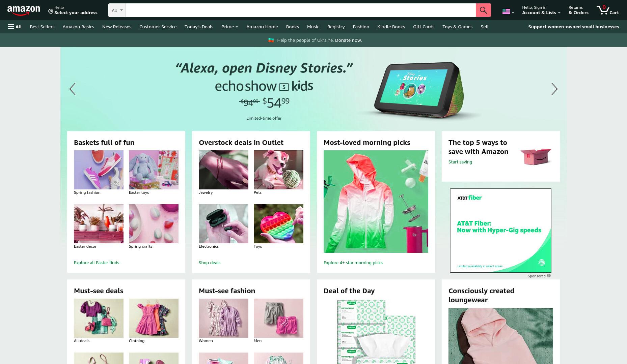
Task: Click the Start saving link
Action: (x=460, y=162)
